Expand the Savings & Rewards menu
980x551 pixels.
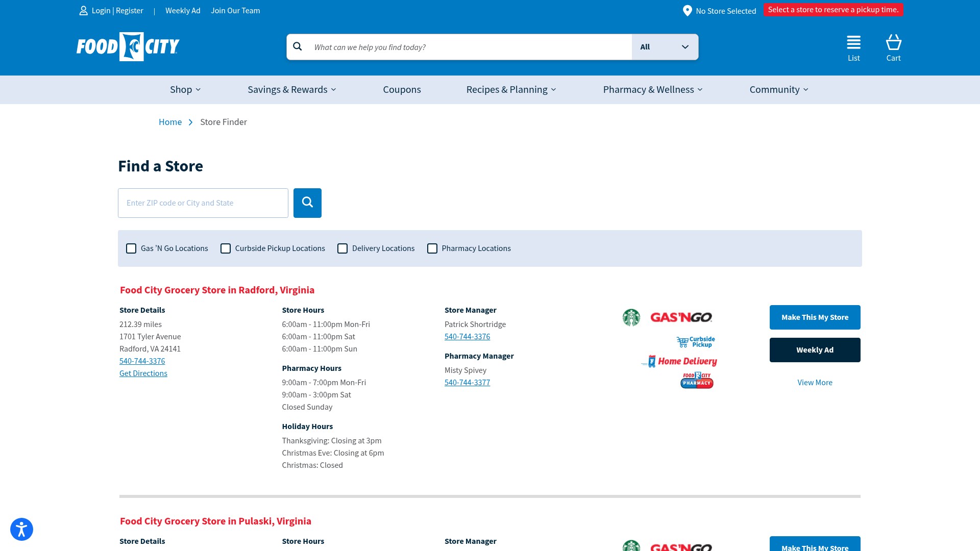pos(292,90)
